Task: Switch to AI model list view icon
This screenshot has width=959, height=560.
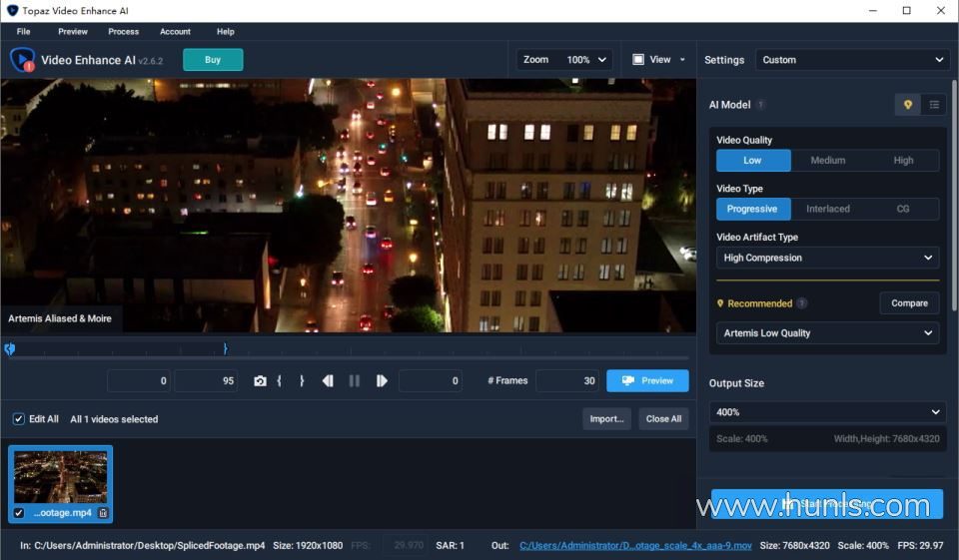Action: pos(934,105)
